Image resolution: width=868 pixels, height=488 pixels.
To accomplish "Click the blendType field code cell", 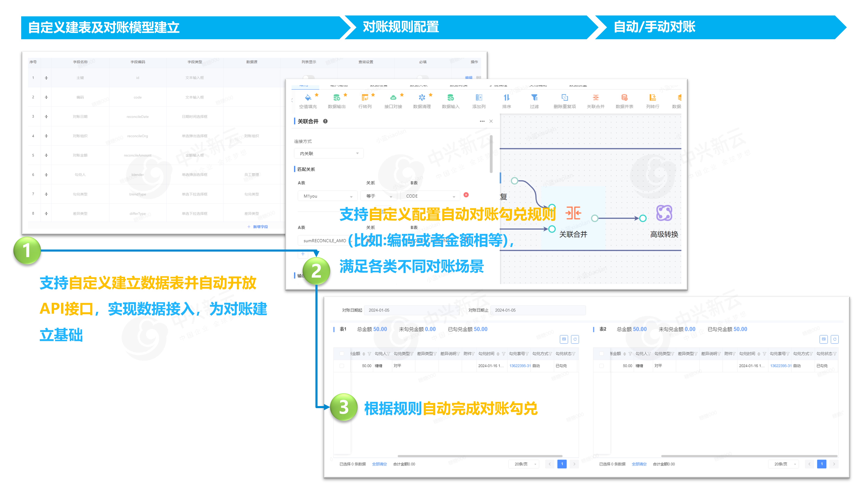I will click(x=137, y=194).
